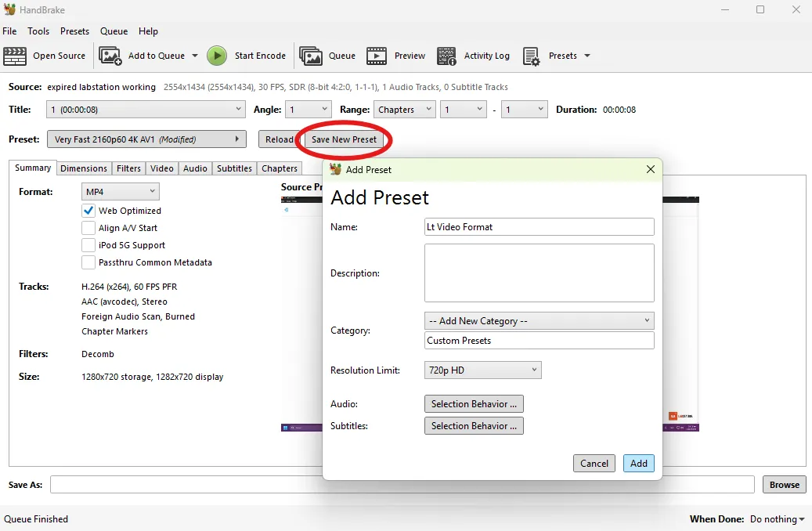Enable the Align A/V Start checkbox
Viewport: 812px width, 531px height.
point(88,228)
